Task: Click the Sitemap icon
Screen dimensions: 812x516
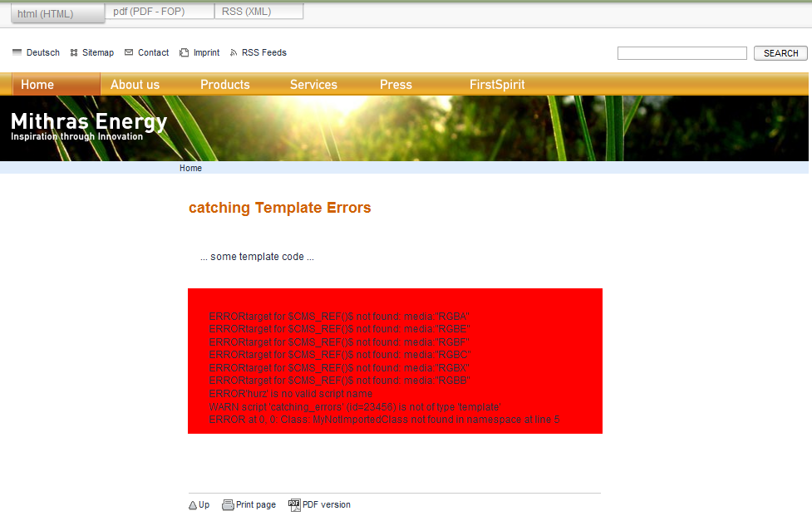Action: 74,52
